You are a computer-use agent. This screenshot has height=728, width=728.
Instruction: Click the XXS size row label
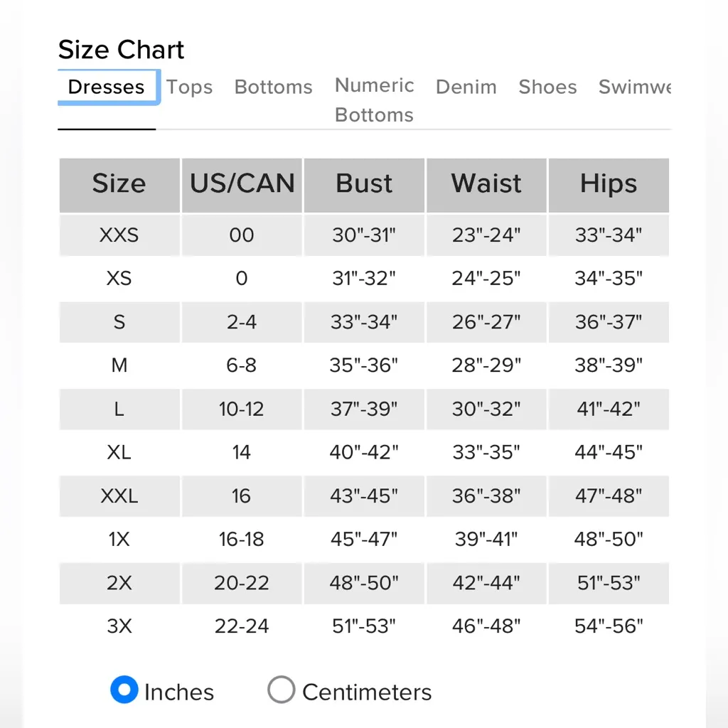tap(119, 235)
